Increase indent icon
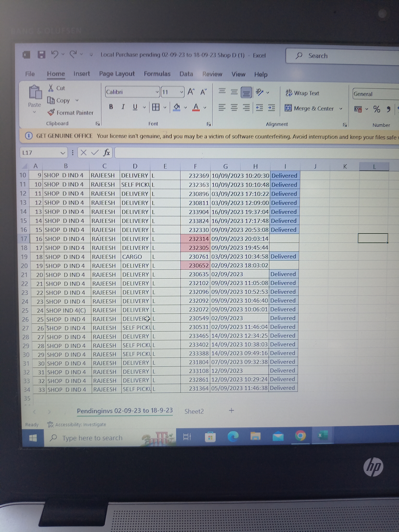This screenshot has height=532, width=399. click(272, 108)
